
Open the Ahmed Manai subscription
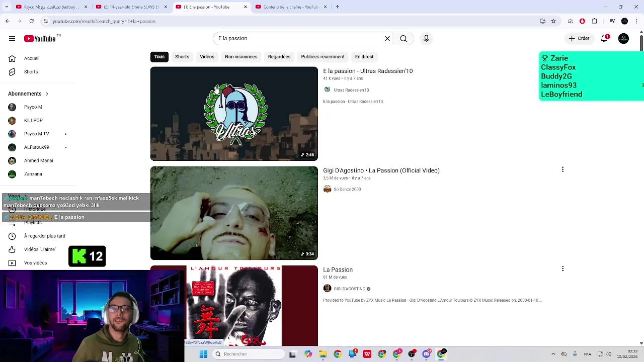[38, 160]
